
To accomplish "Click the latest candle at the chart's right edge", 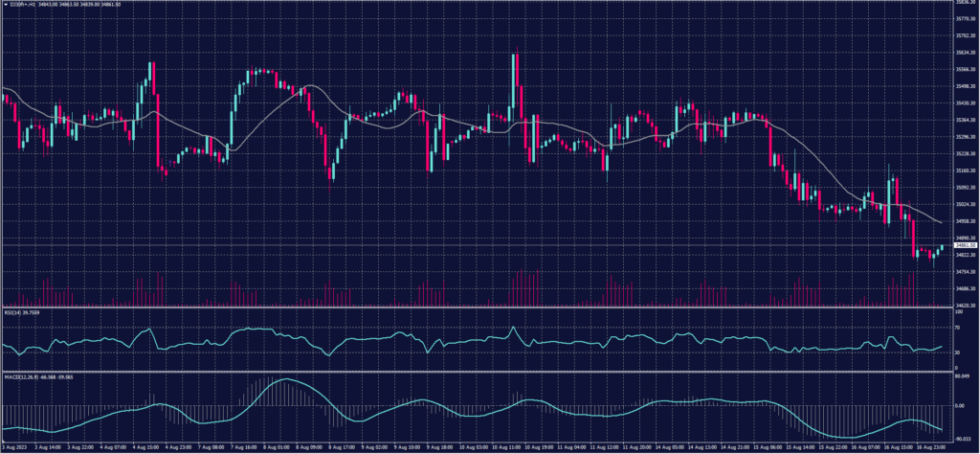I will 941,247.
